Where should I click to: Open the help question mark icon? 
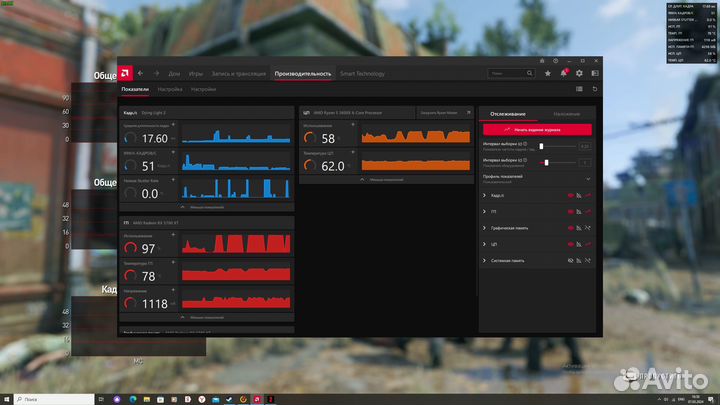point(556,61)
